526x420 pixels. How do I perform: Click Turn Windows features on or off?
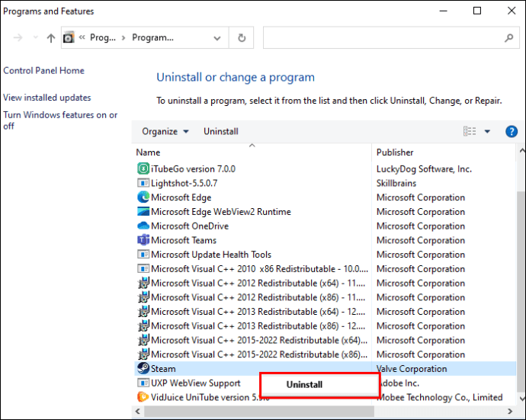click(x=60, y=120)
